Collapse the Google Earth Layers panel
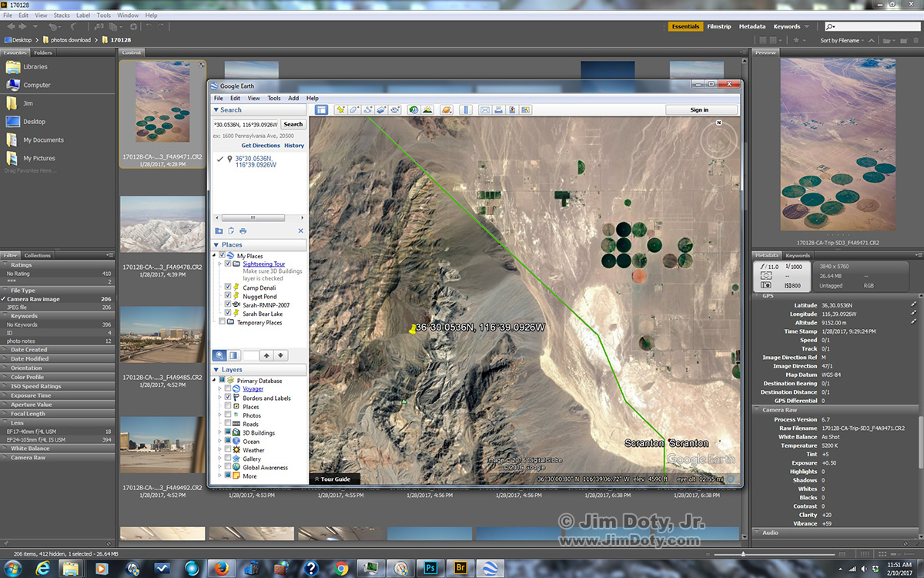This screenshot has height=578, width=924. tap(216, 370)
